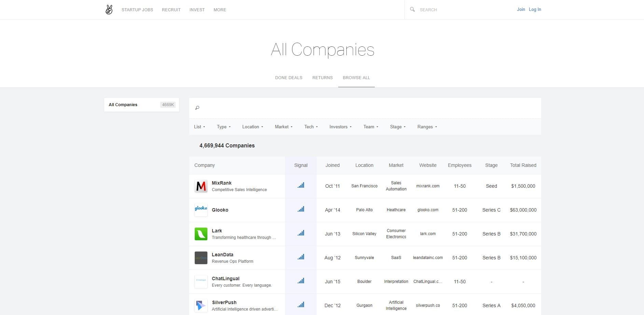Screen dimensions: 644x315
Task: Expand the Type filter dropdown
Action: [224, 127]
